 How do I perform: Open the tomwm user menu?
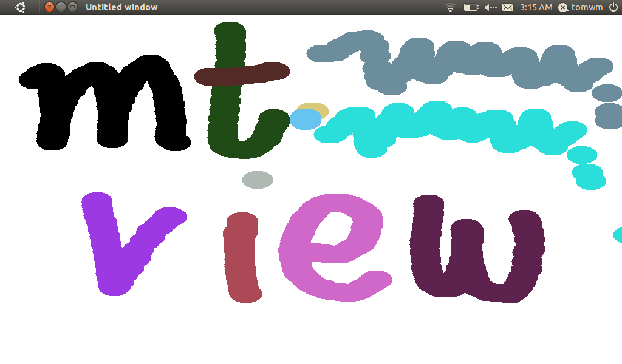[581, 7]
